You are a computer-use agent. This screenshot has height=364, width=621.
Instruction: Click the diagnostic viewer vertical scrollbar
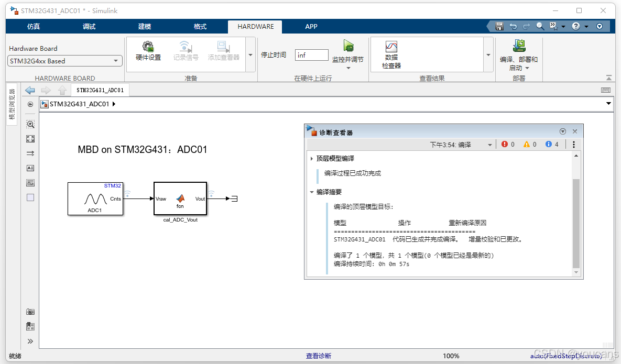click(576, 224)
